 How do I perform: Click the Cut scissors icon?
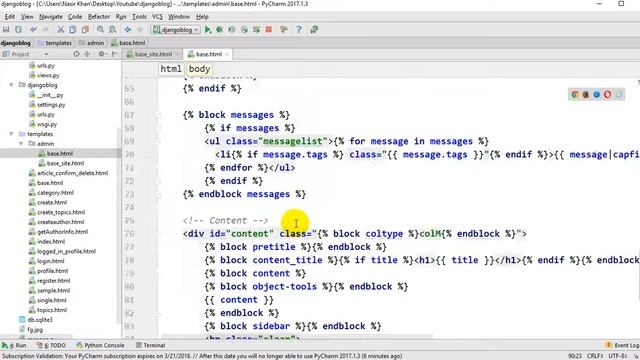tap(60, 29)
